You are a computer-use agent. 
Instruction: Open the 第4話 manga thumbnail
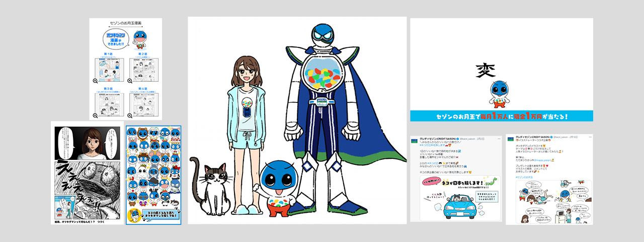(x=143, y=105)
